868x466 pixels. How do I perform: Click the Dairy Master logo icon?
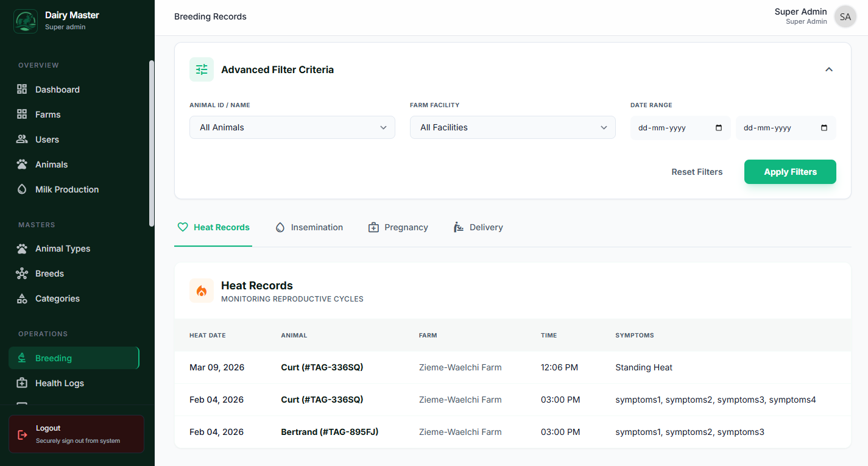pos(25,21)
